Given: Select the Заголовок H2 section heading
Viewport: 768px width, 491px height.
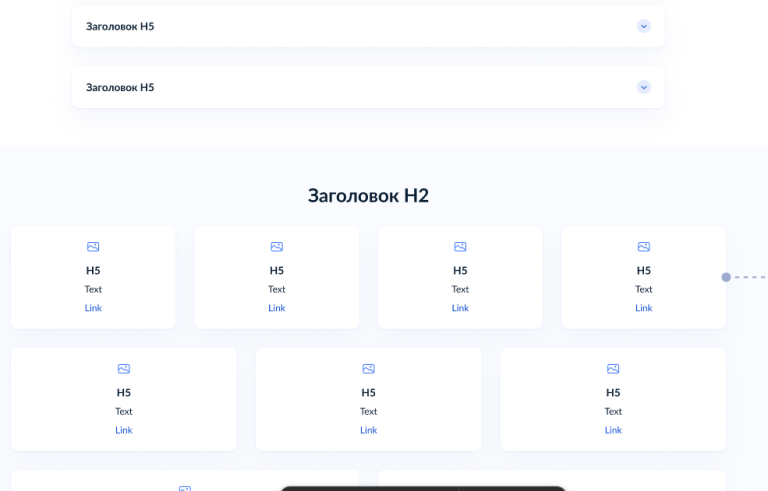Looking at the screenshot, I should 368,196.
